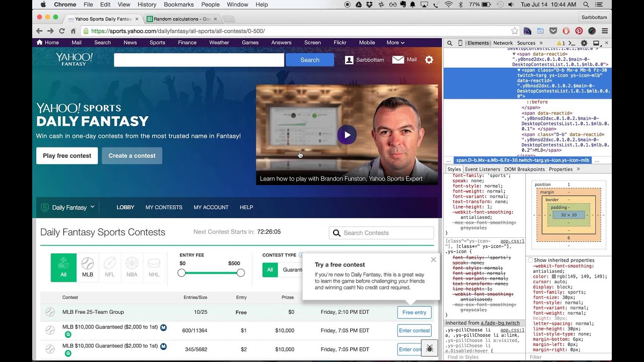644x362 pixels.
Task: Click the Pocket extension icon
Action: 553,31
